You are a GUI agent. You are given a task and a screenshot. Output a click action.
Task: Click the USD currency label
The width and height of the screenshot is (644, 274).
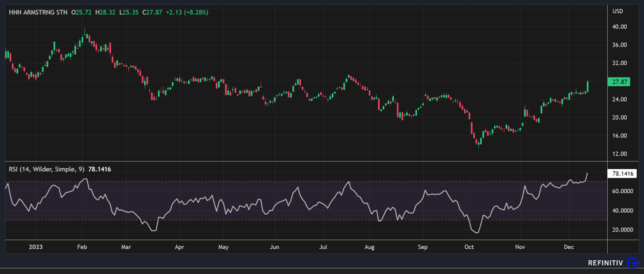(x=617, y=11)
